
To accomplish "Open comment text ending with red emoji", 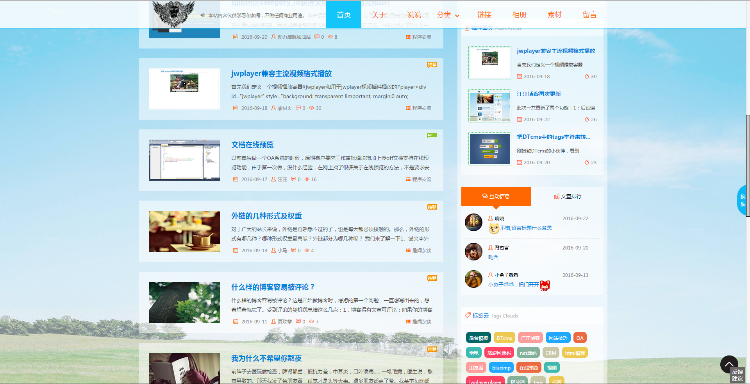I will [513, 284].
